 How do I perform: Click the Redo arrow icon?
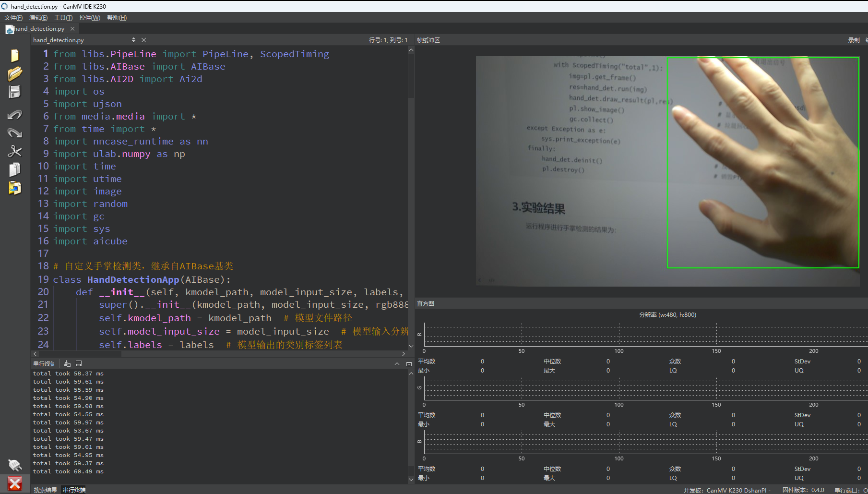pos(15,133)
